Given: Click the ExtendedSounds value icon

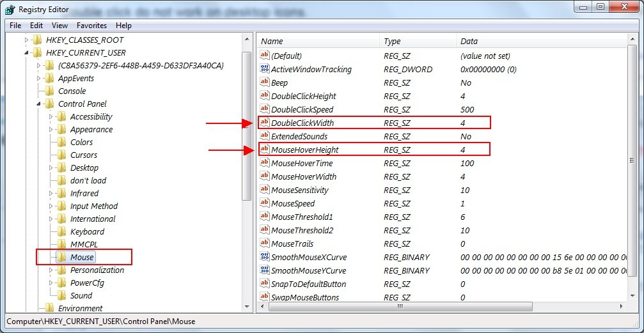Looking at the screenshot, I should tap(265, 136).
